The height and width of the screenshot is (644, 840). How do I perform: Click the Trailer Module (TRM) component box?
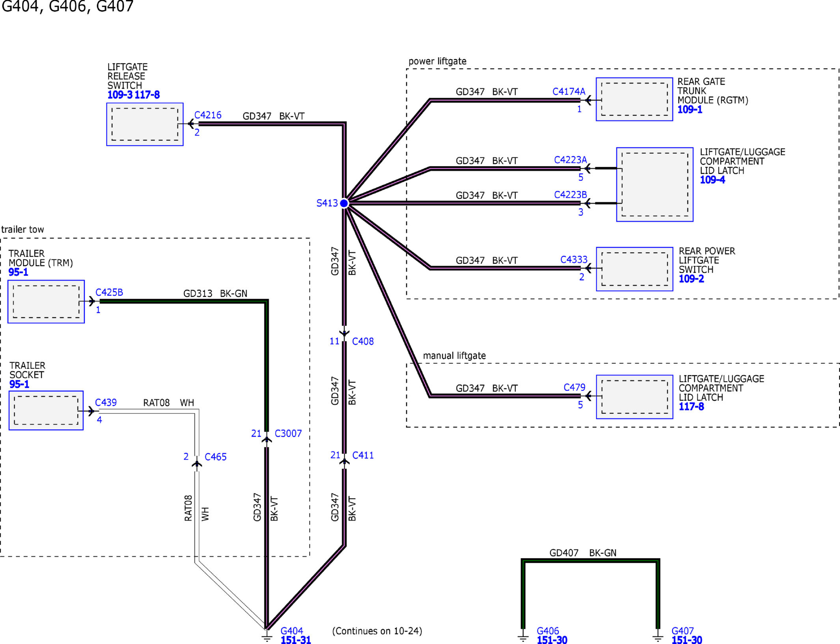point(46,302)
